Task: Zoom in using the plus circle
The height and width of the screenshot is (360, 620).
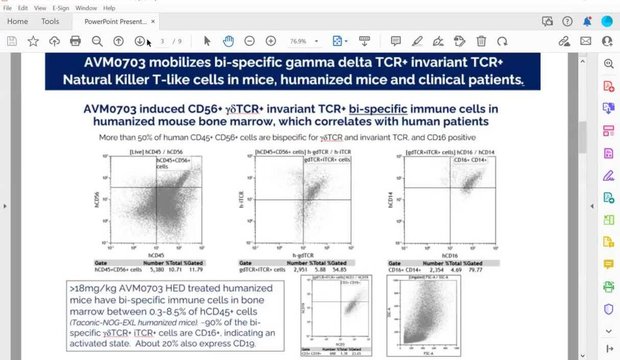Action: [x=271, y=41]
